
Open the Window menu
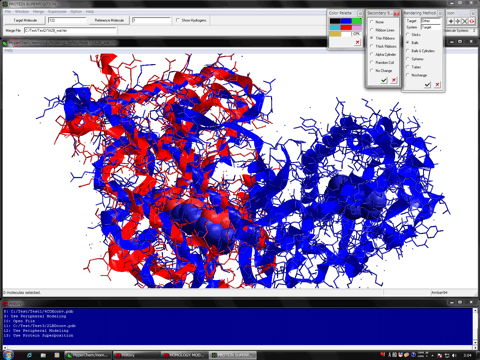point(22,12)
